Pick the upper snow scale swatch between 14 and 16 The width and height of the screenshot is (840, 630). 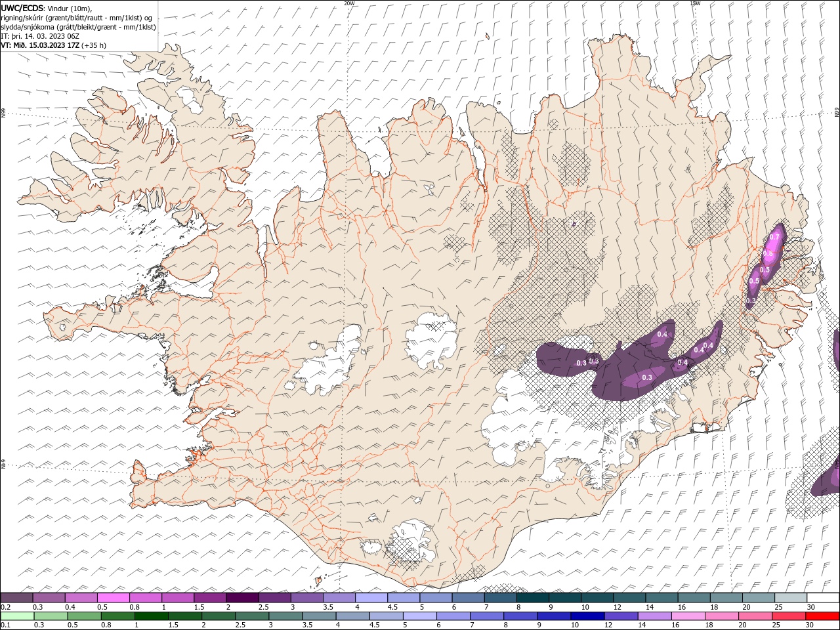click(x=661, y=598)
